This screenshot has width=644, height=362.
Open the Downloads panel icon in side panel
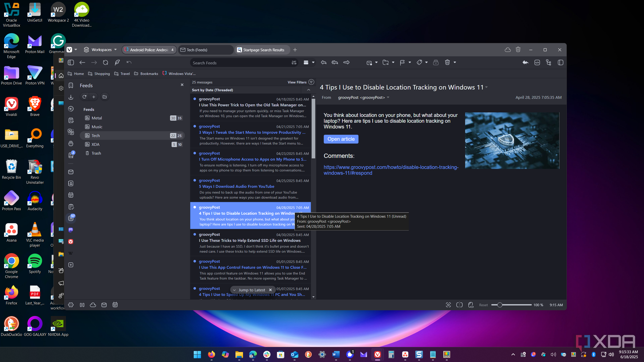(x=71, y=97)
